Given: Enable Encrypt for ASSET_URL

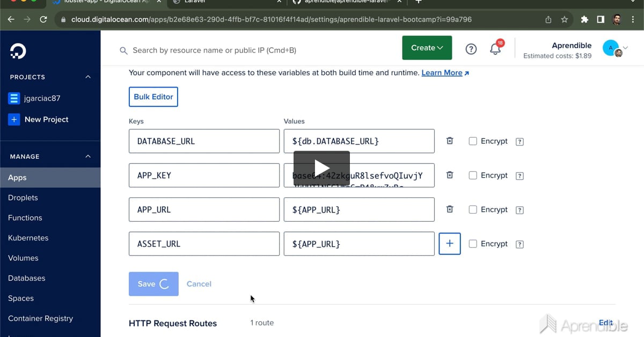Looking at the screenshot, I should tap(473, 244).
